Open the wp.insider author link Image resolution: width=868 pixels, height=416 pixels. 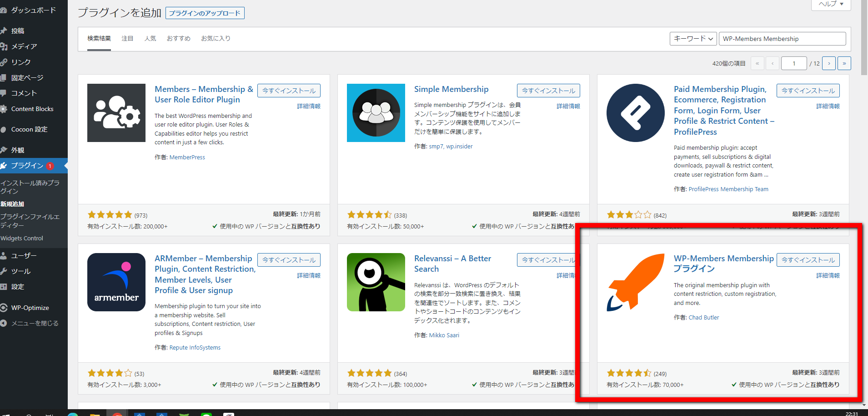click(459, 146)
